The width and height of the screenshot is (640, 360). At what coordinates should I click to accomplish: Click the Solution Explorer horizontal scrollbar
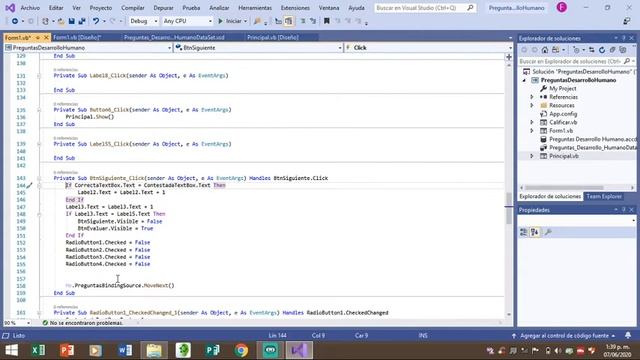click(x=565, y=188)
